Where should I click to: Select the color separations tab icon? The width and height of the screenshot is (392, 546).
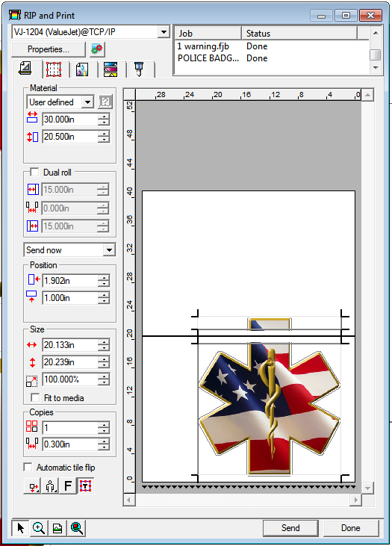(x=111, y=69)
